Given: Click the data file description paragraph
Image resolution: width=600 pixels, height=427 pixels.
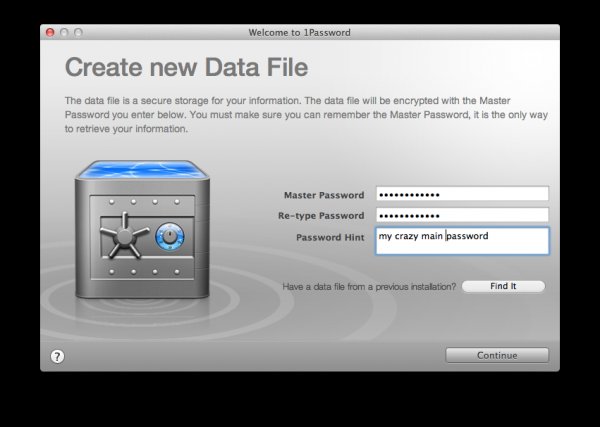Looking at the screenshot, I should pyautogui.click(x=306, y=115).
